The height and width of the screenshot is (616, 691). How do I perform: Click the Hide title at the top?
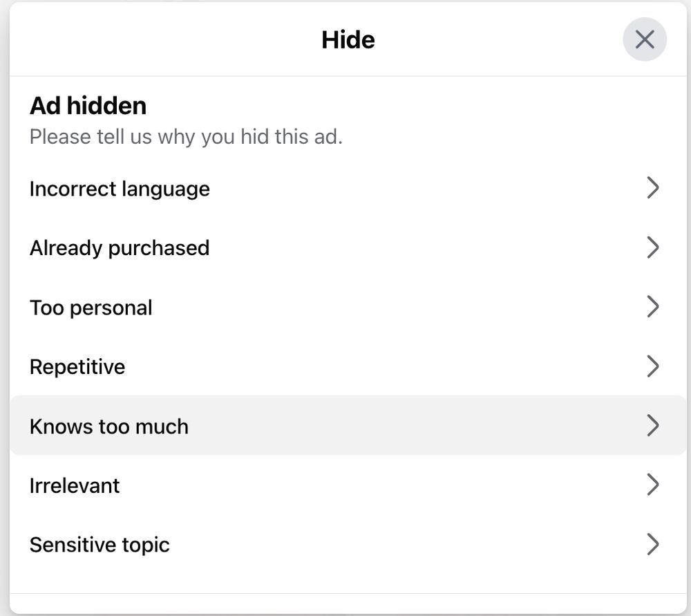tap(348, 39)
